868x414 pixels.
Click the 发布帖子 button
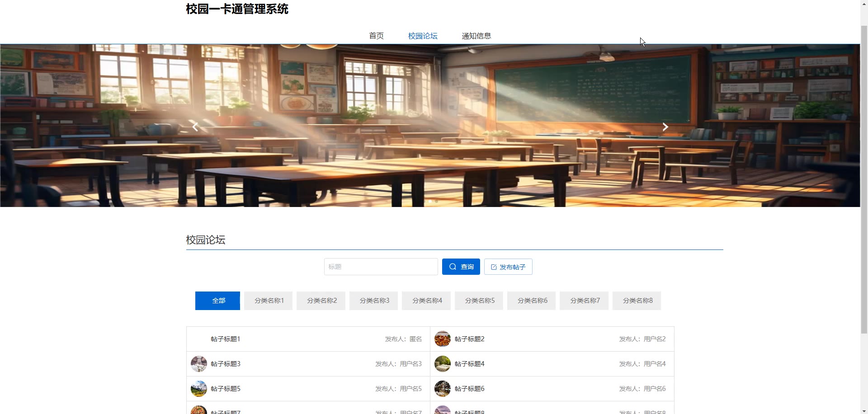508,267
